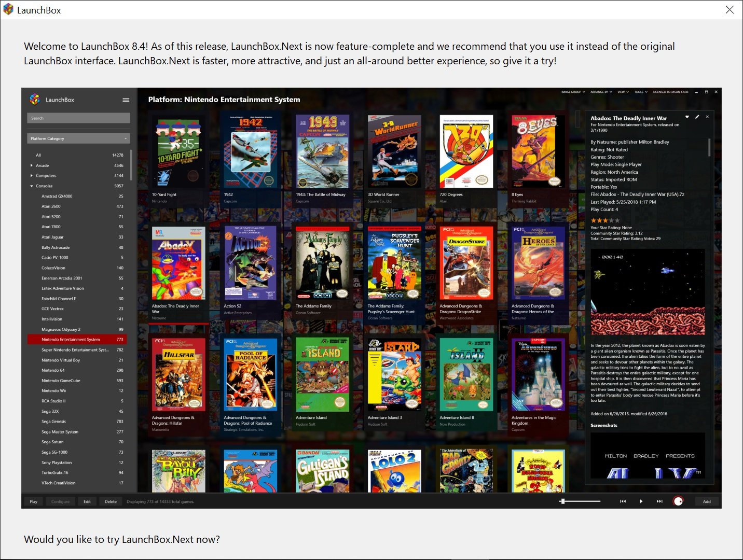The height and width of the screenshot is (560, 743).
Task: Select Adventure Island 3 cover
Action: 394,374
